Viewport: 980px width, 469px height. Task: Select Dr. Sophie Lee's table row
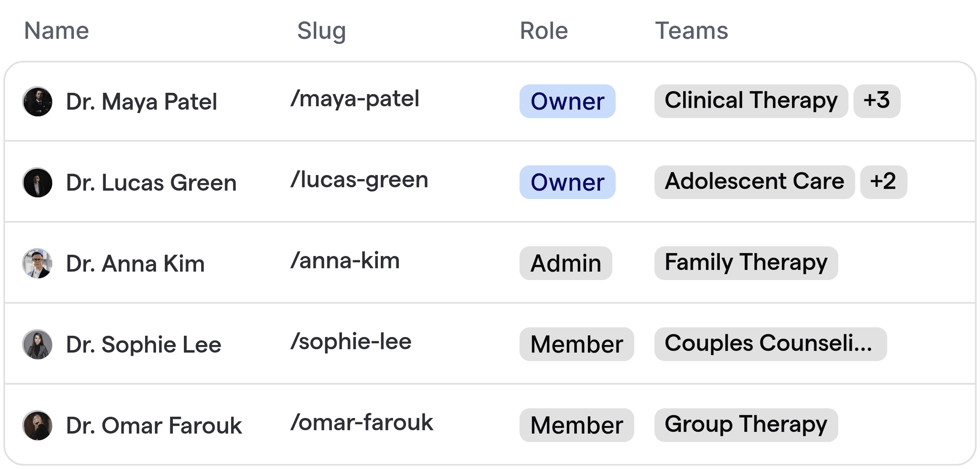464,344
